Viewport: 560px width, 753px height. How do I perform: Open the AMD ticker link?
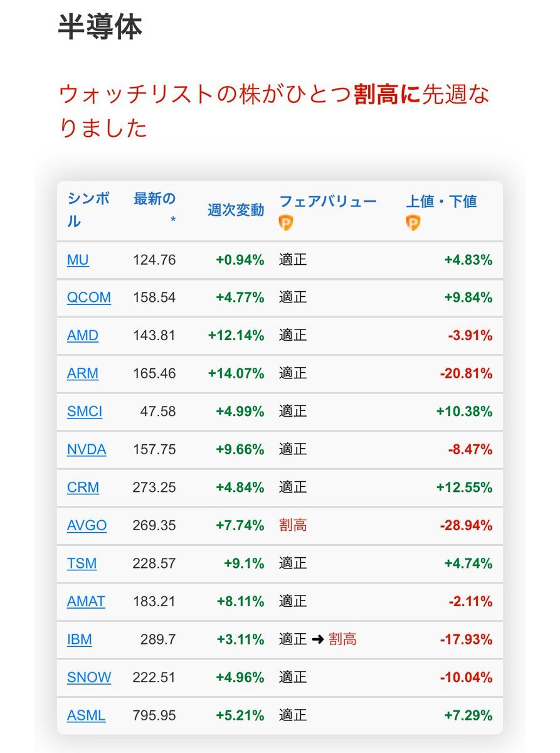83,336
